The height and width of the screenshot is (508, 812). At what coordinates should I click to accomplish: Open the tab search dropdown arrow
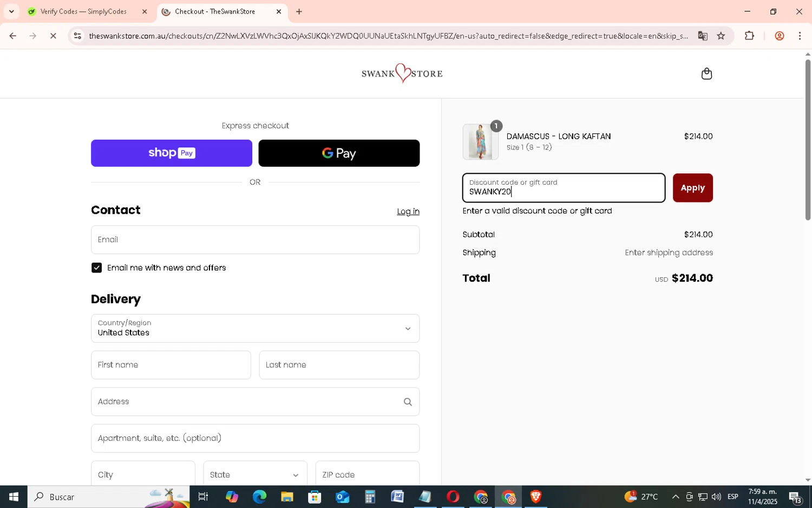tap(11, 11)
